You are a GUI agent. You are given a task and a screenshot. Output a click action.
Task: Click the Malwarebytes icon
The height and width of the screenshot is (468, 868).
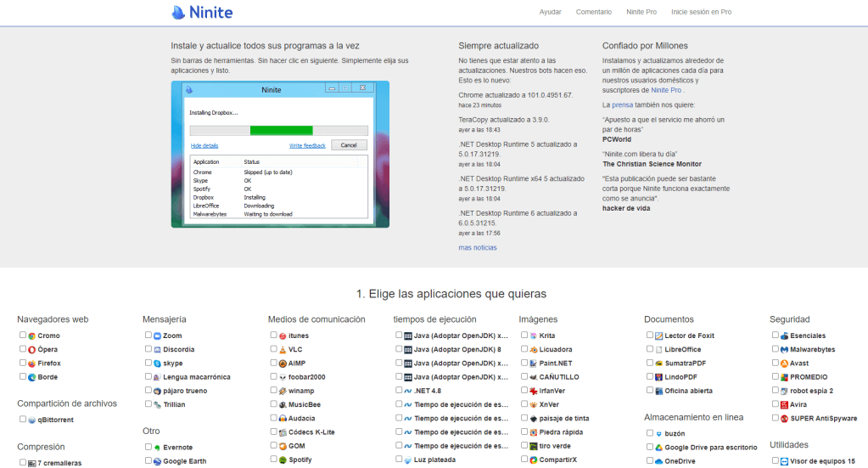tap(784, 349)
